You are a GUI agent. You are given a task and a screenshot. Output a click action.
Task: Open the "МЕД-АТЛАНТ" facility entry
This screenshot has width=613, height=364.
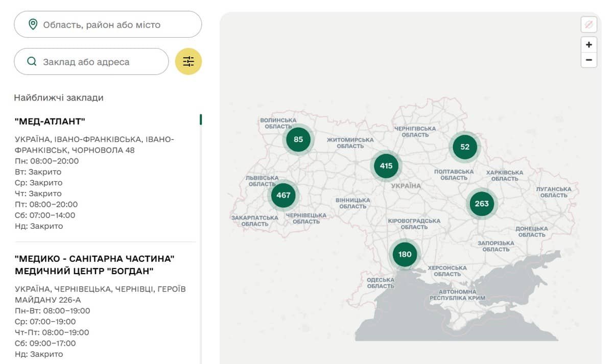click(50, 122)
